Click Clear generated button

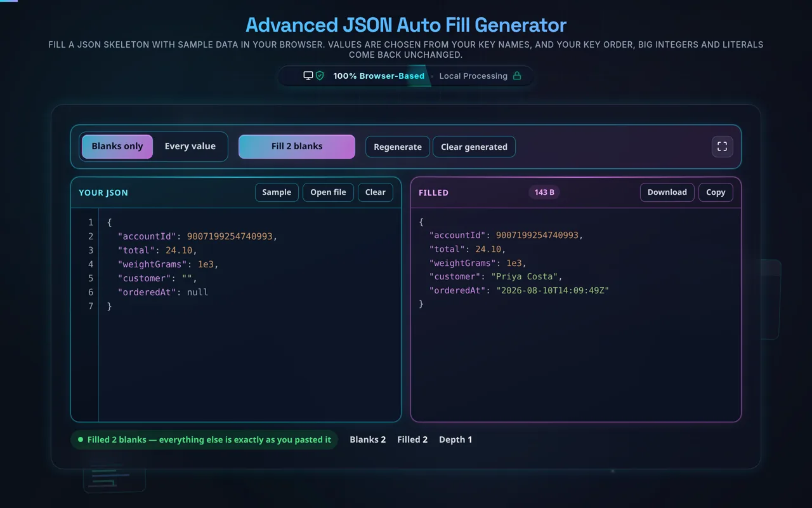click(474, 147)
